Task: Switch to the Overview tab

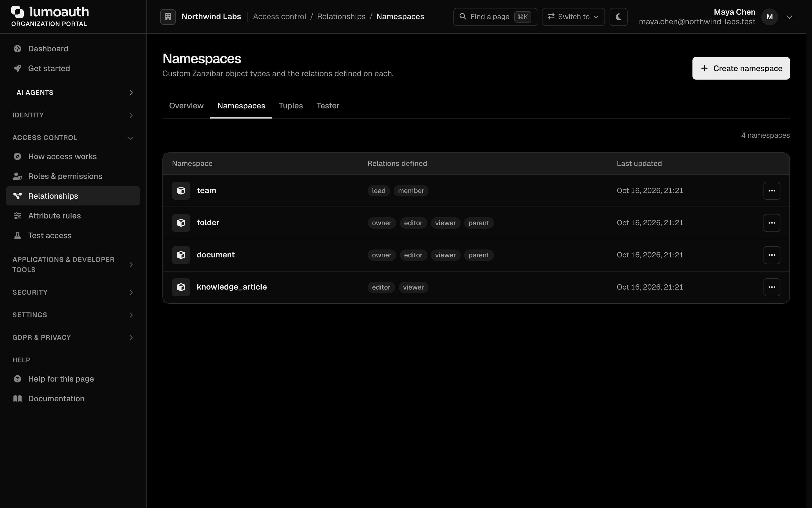Action: click(186, 106)
